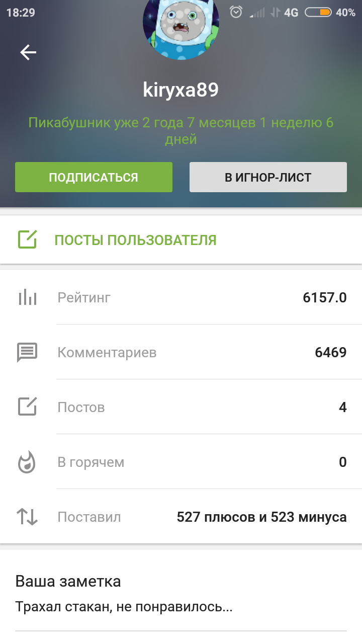Tap the В горячем row label
Image resolution: width=362 pixels, height=644 pixels.
click(x=90, y=462)
